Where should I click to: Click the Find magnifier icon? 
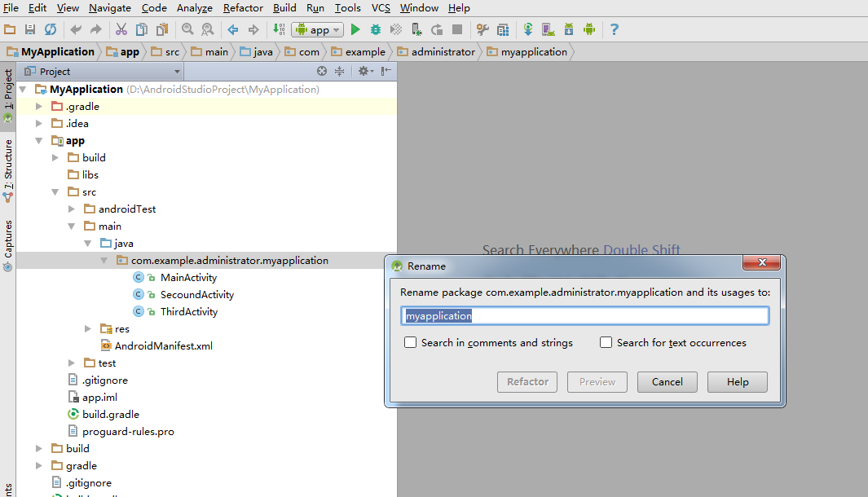click(x=187, y=29)
